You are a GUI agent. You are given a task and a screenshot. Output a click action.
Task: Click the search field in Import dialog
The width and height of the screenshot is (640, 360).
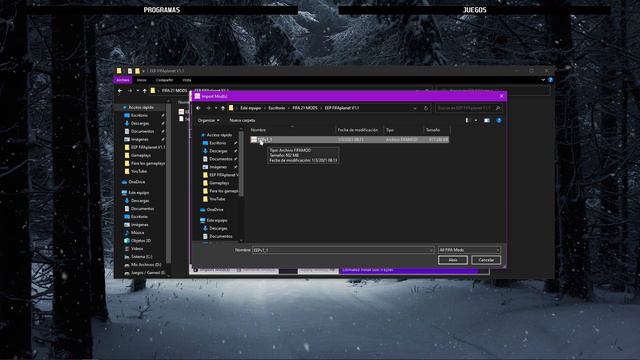pyautogui.click(x=468, y=108)
